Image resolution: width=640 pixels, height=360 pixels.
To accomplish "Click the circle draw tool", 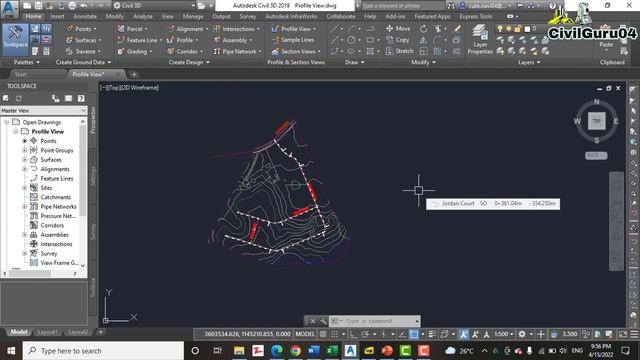I will point(351,40).
